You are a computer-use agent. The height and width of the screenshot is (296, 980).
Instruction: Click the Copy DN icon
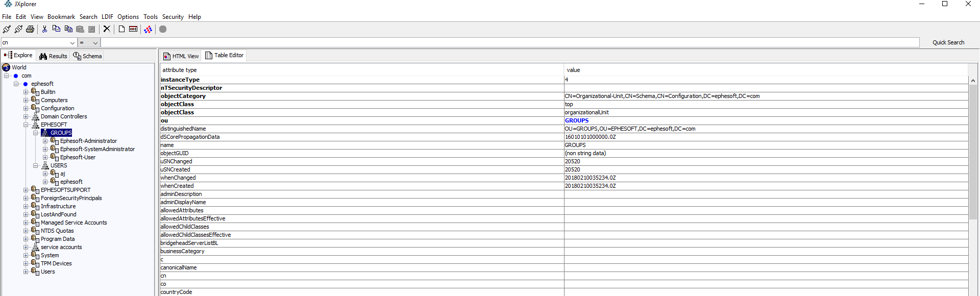click(68, 29)
